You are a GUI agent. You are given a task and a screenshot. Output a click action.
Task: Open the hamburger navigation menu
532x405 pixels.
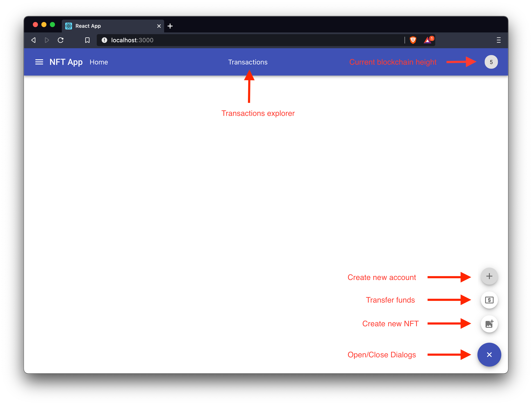(x=39, y=62)
